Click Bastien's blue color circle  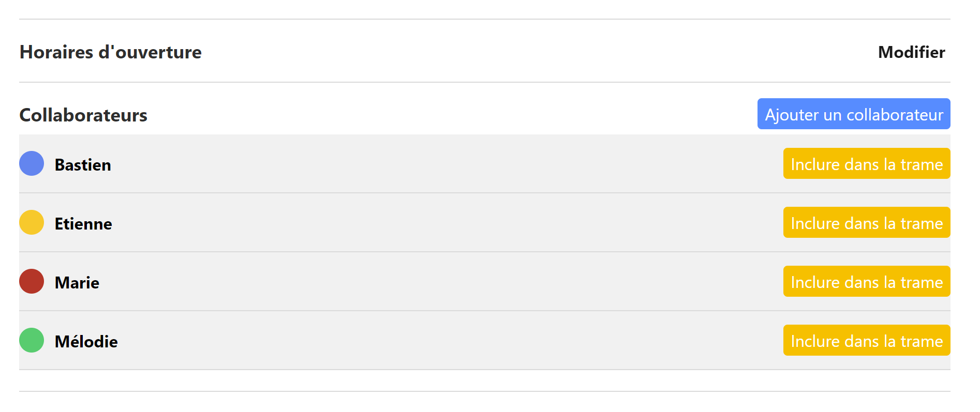pyautogui.click(x=32, y=163)
